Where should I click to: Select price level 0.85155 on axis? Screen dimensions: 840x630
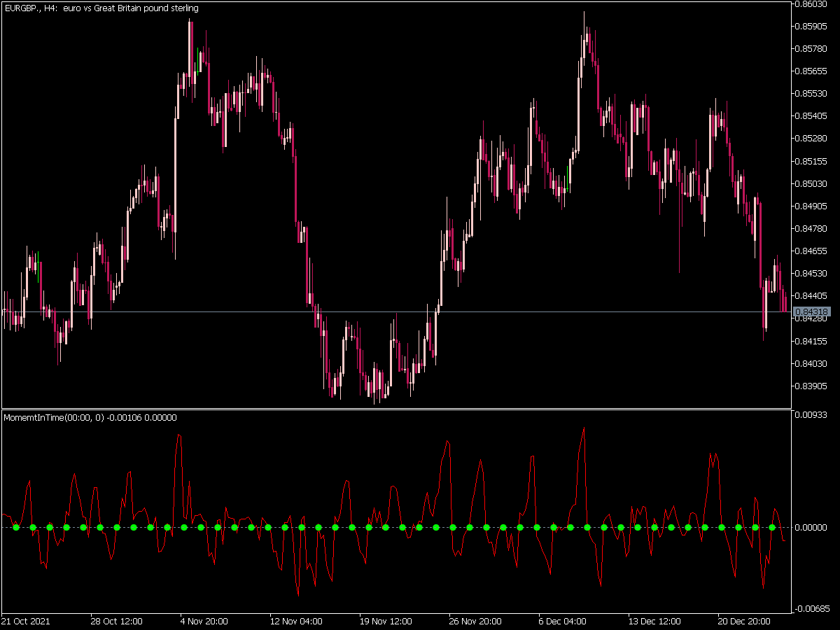[x=812, y=162]
